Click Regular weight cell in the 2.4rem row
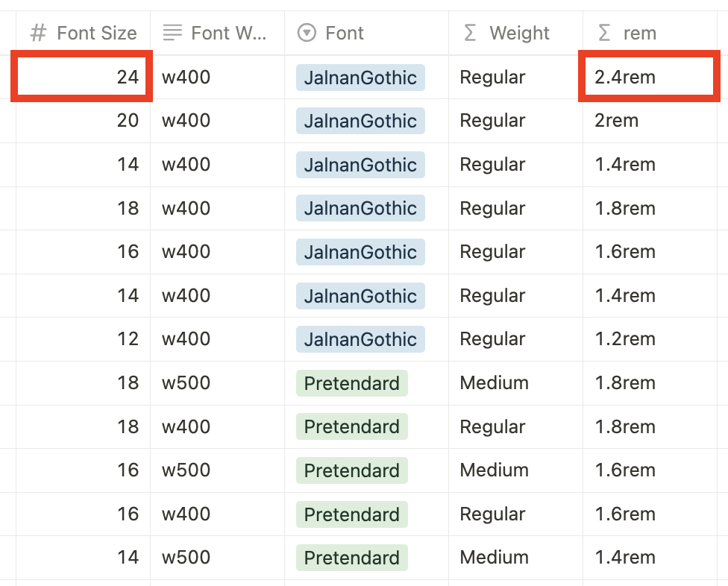 (x=516, y=77)
